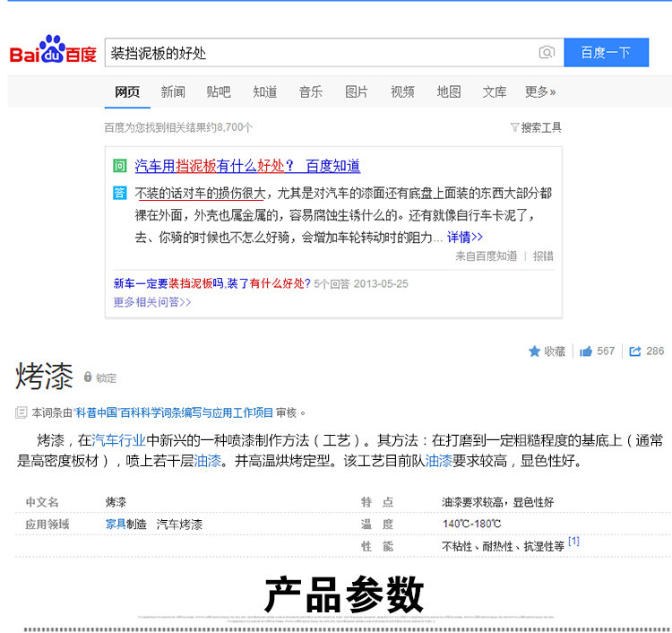The width and height of the screenshot is (672, 633).
Task: Click 更多相关问答>> link
Action: pos(152,302)
